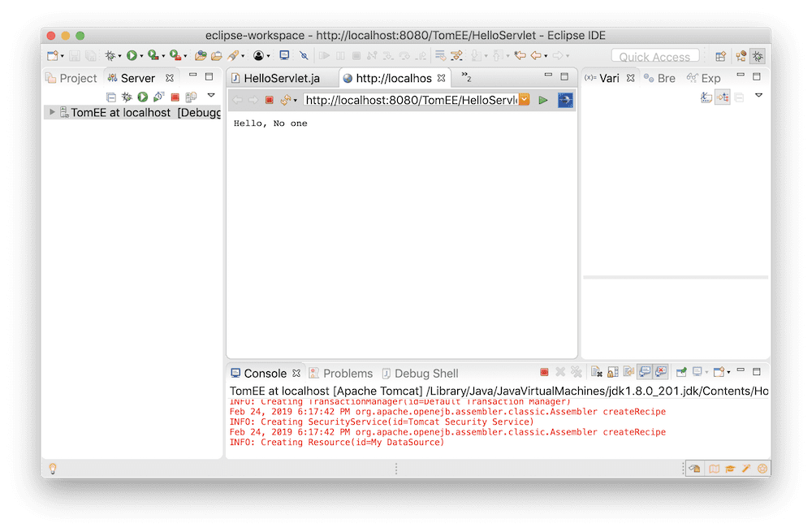Toggle Scroll Lock in Console
The width and height of the screenshot is (812, 532).
(612, 372)
